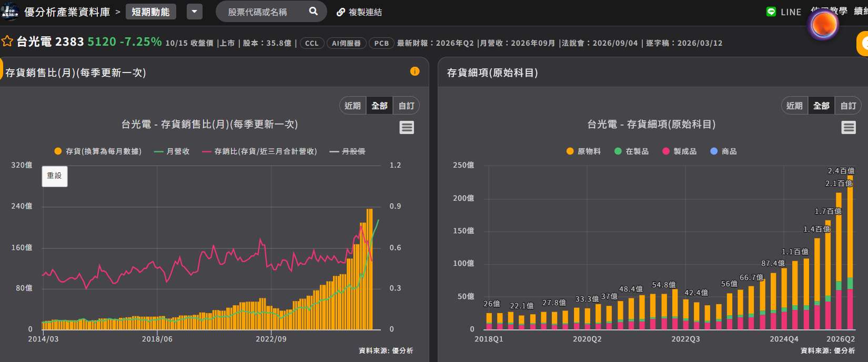The image size is (868, 362).
Task: Click the site logo at top left
Action: (x=9, y=12)
